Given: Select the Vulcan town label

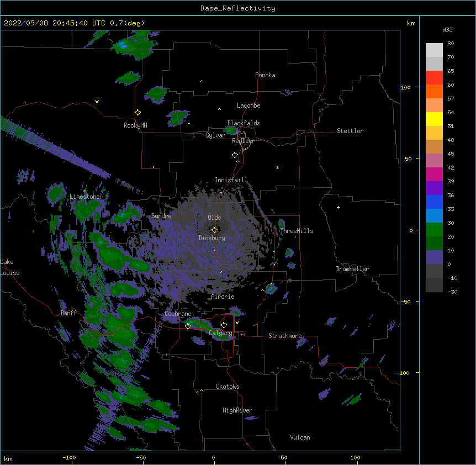Looking at the screenshot, I should (x=300, y=437).
